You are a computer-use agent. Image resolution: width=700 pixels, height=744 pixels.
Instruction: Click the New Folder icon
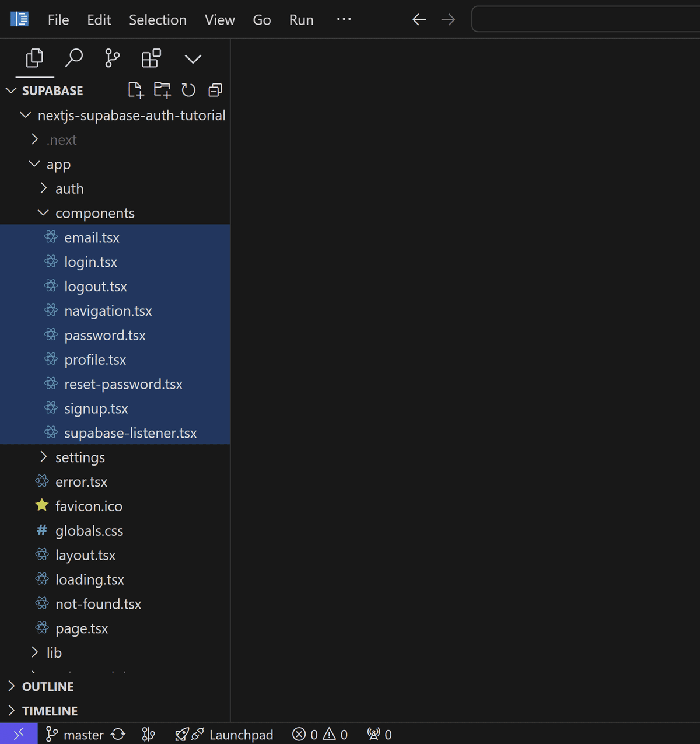point(162,90)
